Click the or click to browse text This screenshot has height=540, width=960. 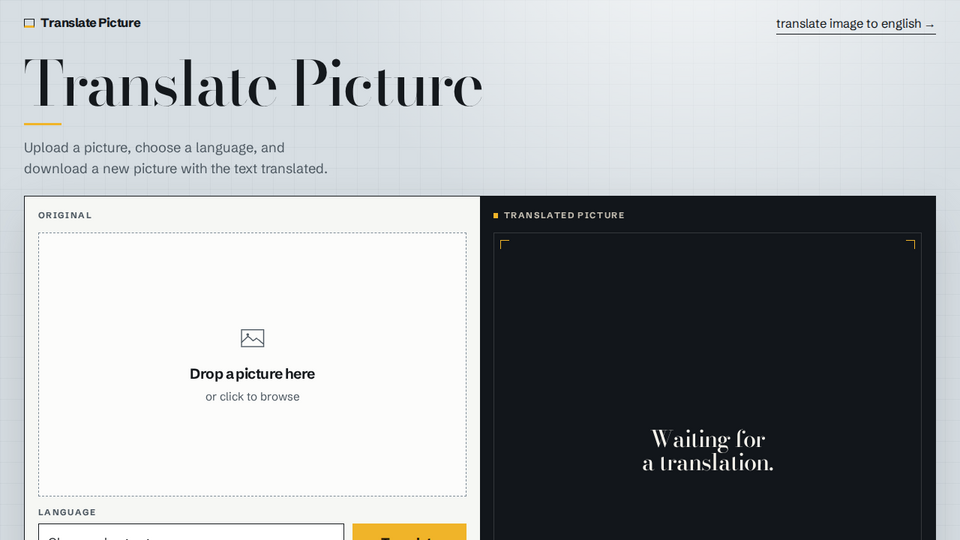point(252,397)
